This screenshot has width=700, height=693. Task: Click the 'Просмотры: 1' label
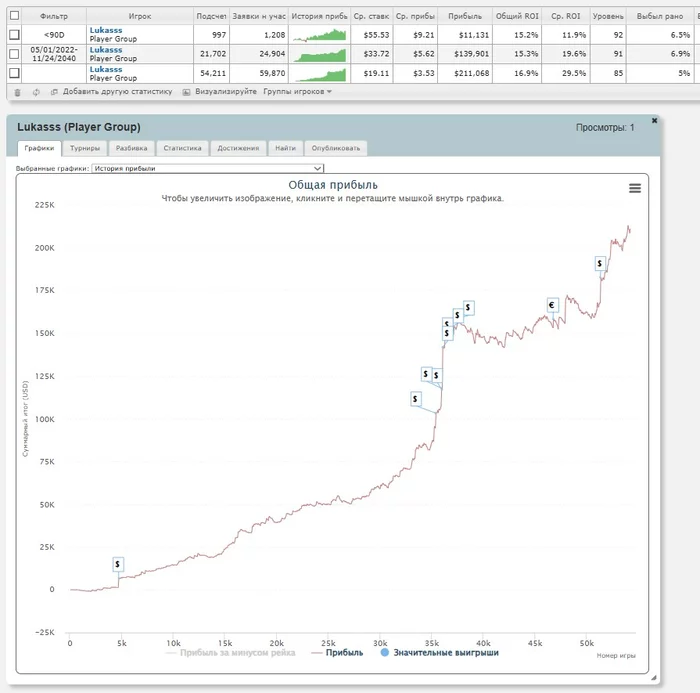[x=605, y=128]
